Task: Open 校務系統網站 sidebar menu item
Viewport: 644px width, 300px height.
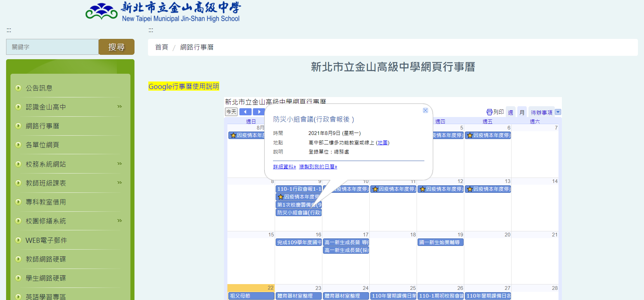Action: 46,164
